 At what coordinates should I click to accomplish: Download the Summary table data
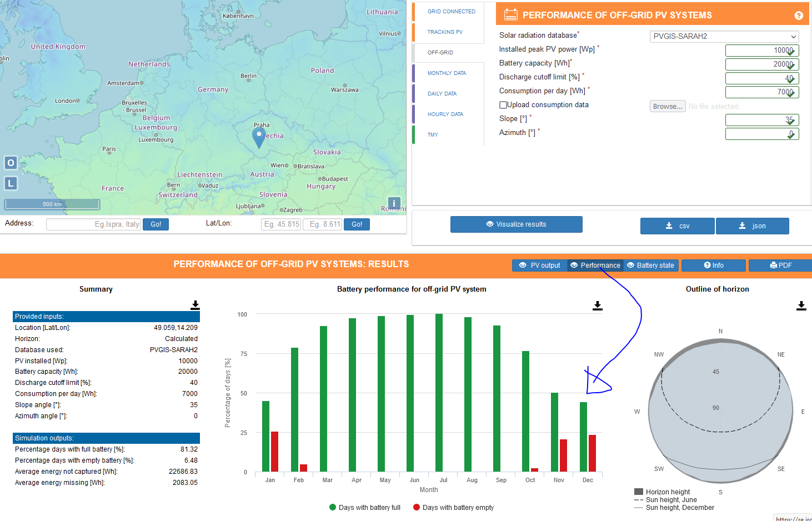click(x=195, y=305)
